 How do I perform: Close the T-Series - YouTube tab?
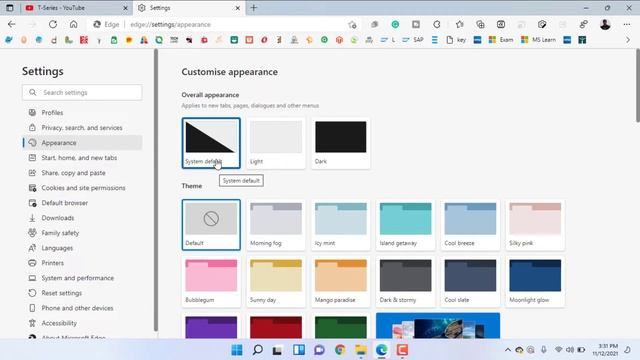coord(125,8)
